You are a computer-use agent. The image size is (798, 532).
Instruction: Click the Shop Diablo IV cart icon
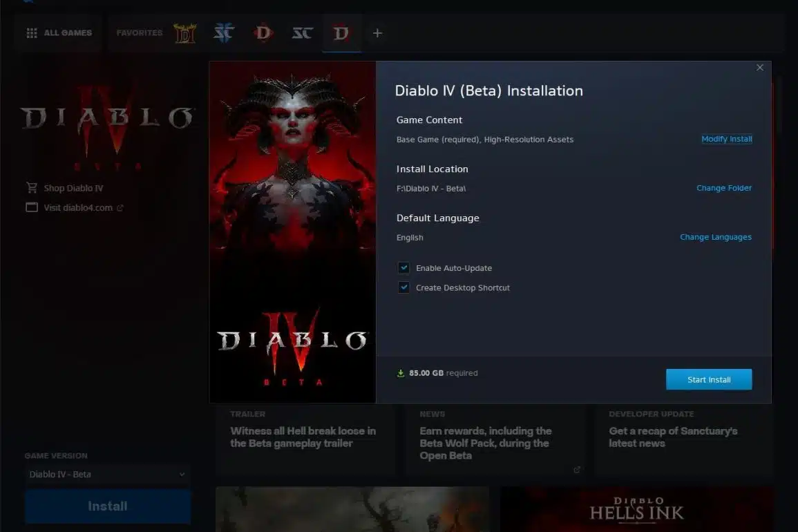(x=32, y=188)
